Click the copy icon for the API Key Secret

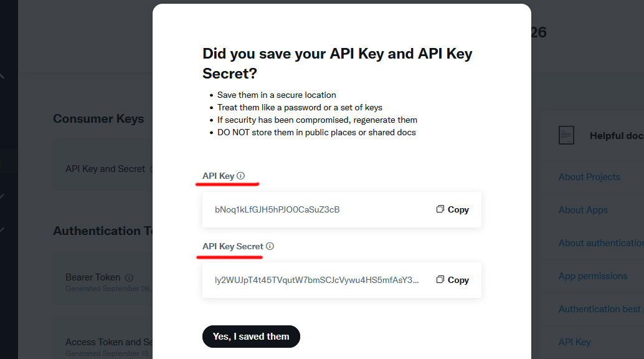[440, 280]
